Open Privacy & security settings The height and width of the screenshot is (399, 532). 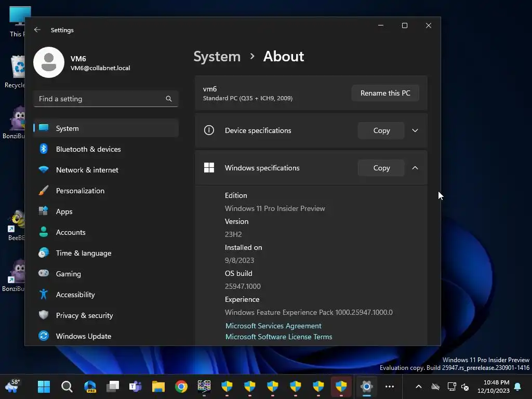coord(106,315)
